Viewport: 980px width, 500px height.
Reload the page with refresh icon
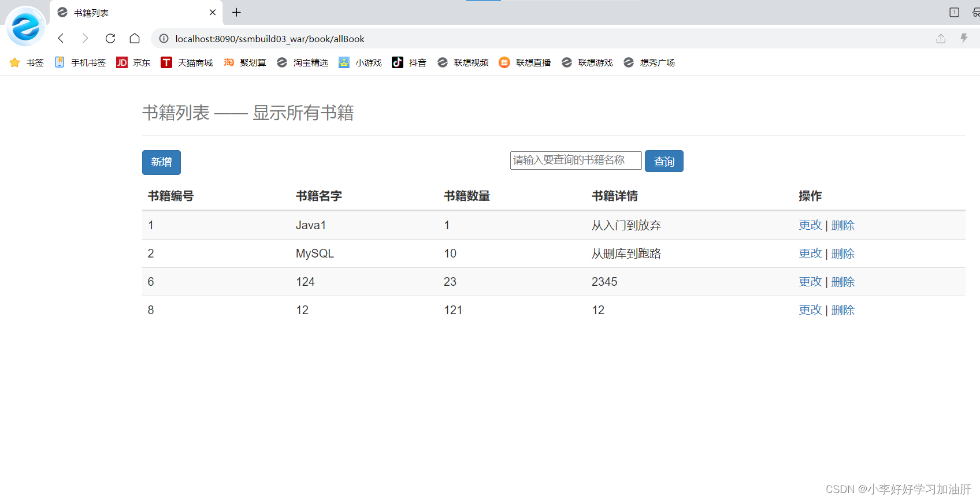coord(110,38)
